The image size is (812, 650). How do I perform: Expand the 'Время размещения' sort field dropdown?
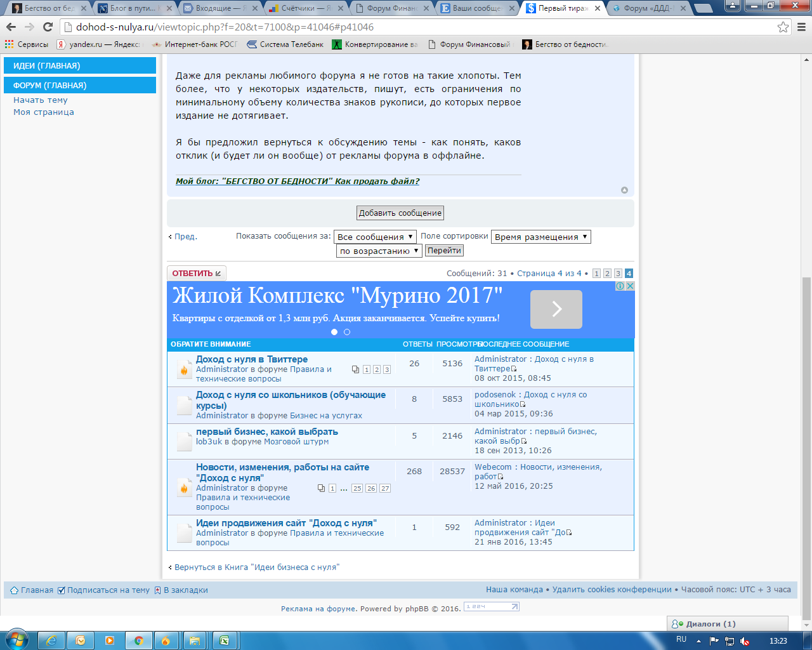click(540, 237)
